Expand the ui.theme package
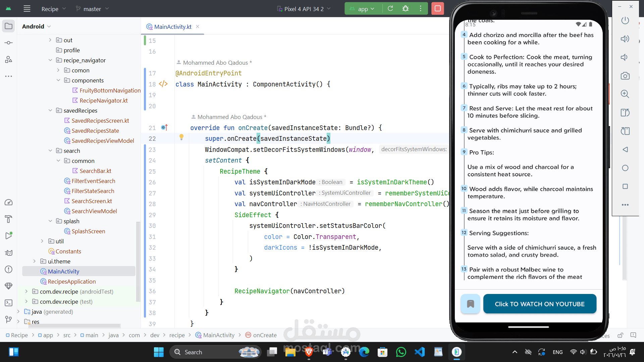 (34, 261)
